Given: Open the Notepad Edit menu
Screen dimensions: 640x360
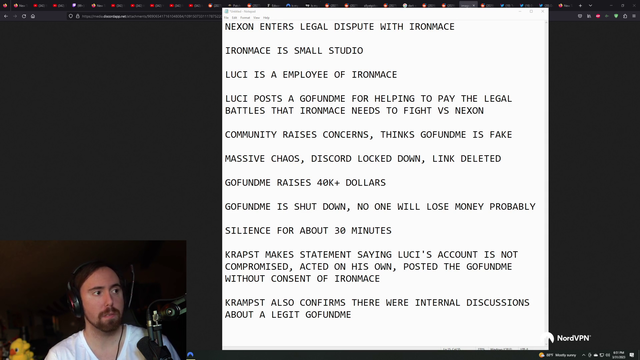Looking at the screenshot, I should click(x=234, y=18).
